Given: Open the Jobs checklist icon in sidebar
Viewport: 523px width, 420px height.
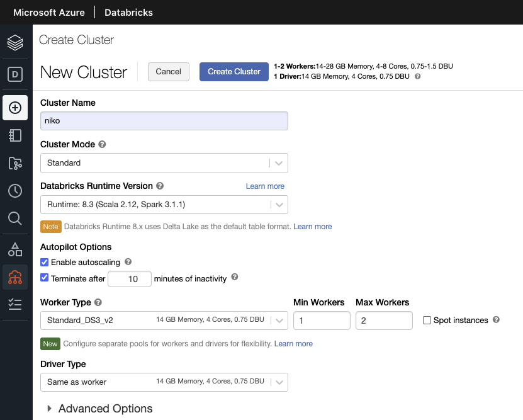Looking at the screenshot, I should pos(15,304).
